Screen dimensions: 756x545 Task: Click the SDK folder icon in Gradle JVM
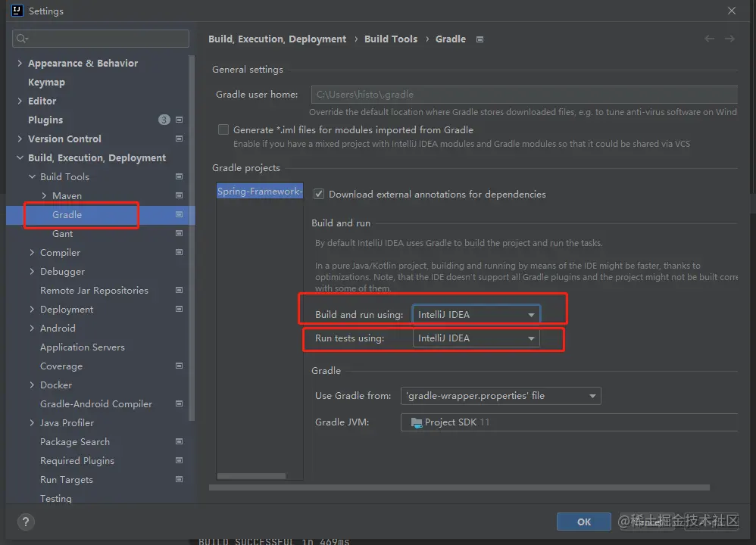[417, 422]
